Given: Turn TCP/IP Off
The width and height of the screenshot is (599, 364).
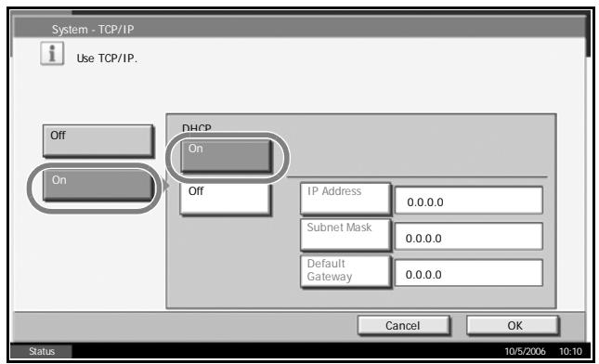Looking at the screenshot, I should click(x=98, y=140).
